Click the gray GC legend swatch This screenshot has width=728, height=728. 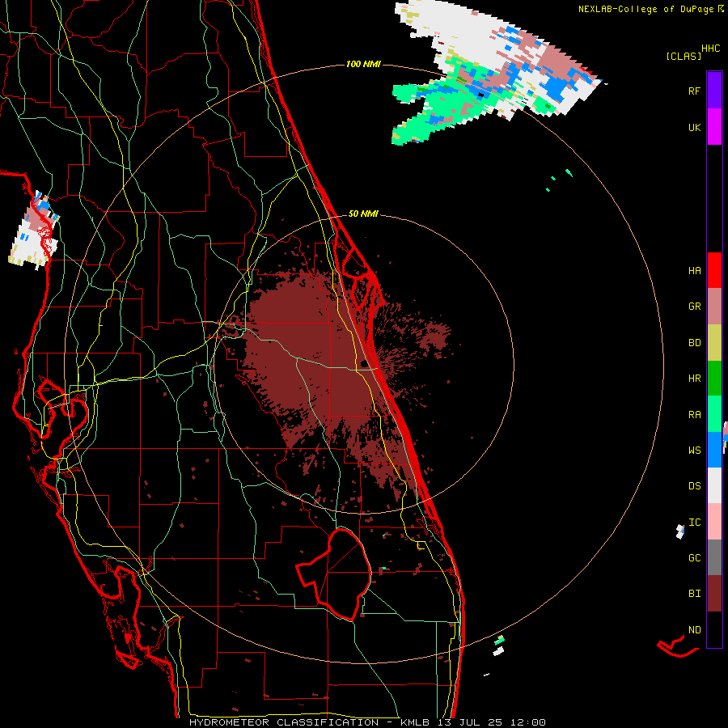(x=714, y=557)
